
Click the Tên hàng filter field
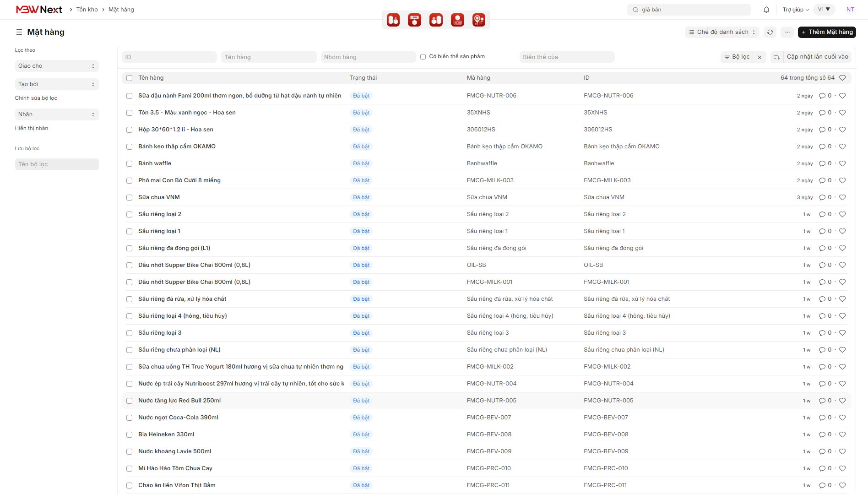(269, 57)
